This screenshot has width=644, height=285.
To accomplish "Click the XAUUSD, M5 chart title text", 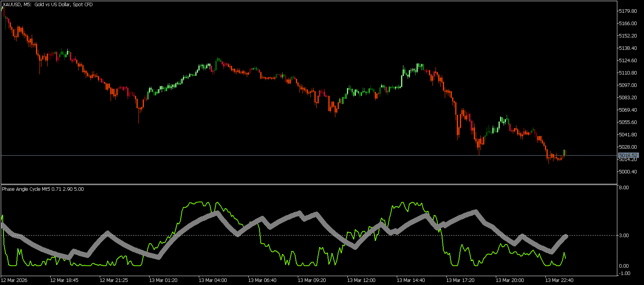I will click(48, 5).
